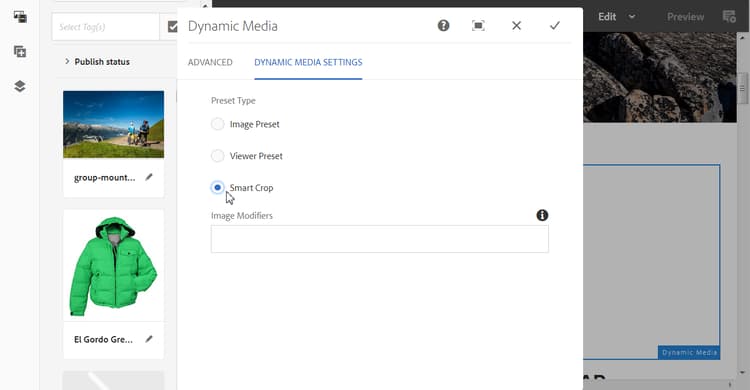Click the rocky hero image on page
Screen dimensions: 750x390
pyautogui.click(x=660, y=77)
